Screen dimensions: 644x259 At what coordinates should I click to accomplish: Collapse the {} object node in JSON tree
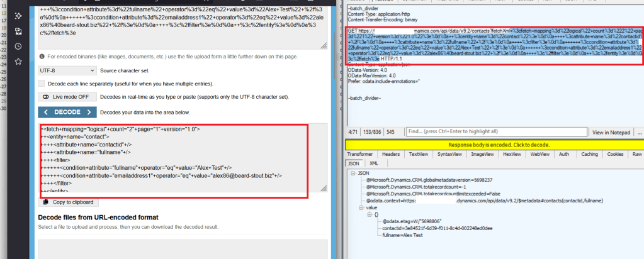370,214
